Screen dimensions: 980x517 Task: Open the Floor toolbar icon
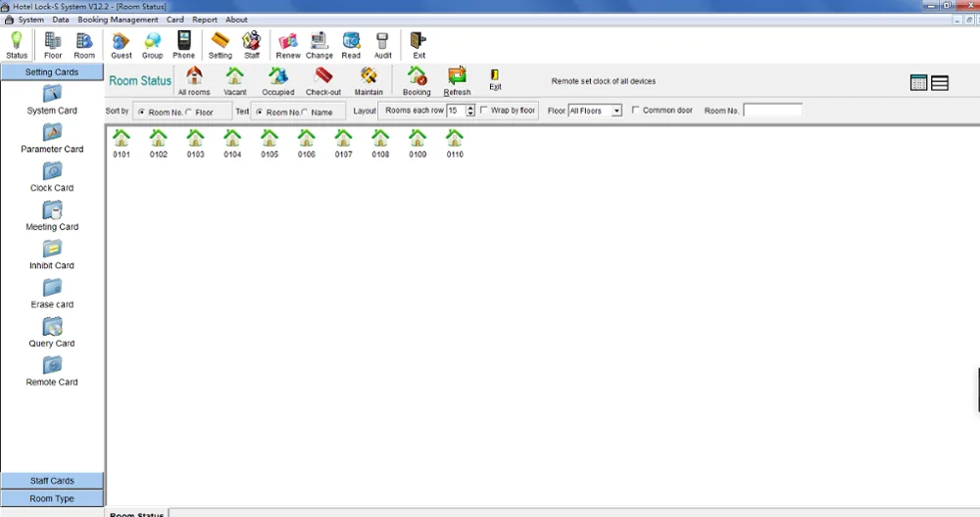click(53, 45)
